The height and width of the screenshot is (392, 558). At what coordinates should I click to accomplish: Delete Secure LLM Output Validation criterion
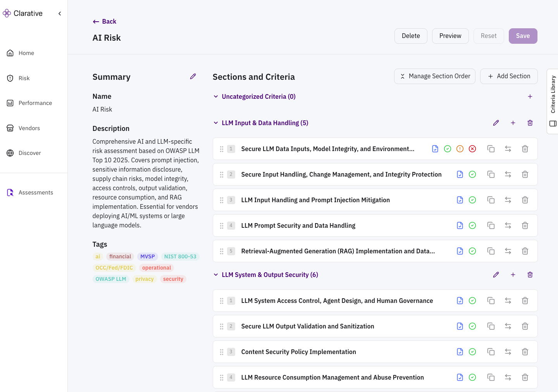point(525,326)
